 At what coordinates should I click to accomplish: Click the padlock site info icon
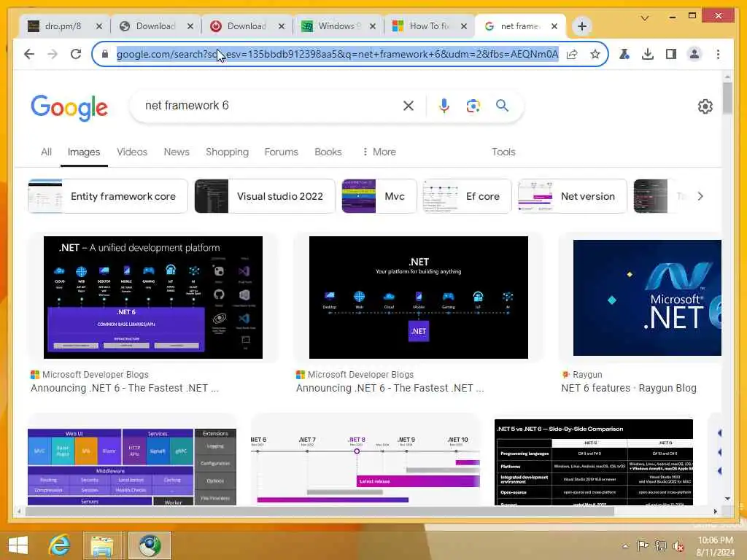click(105, 54)
